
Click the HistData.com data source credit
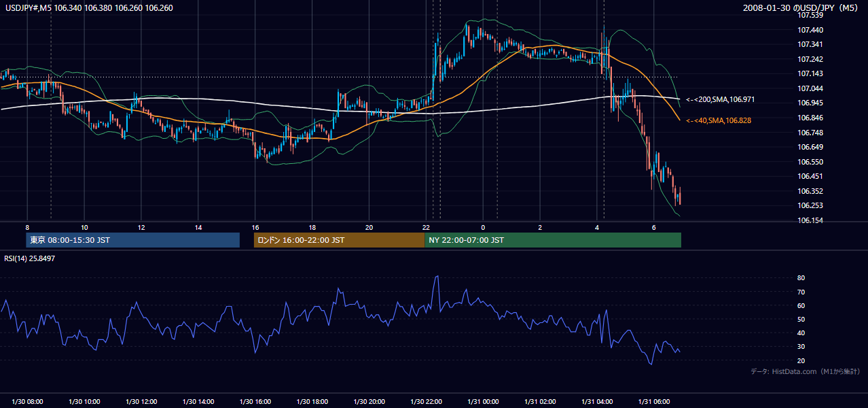pyautogui.click(x=805, y=371)
